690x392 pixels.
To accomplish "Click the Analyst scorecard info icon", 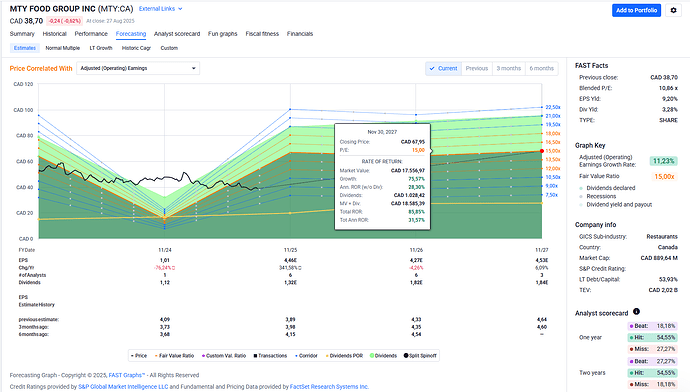I will 636,311.
